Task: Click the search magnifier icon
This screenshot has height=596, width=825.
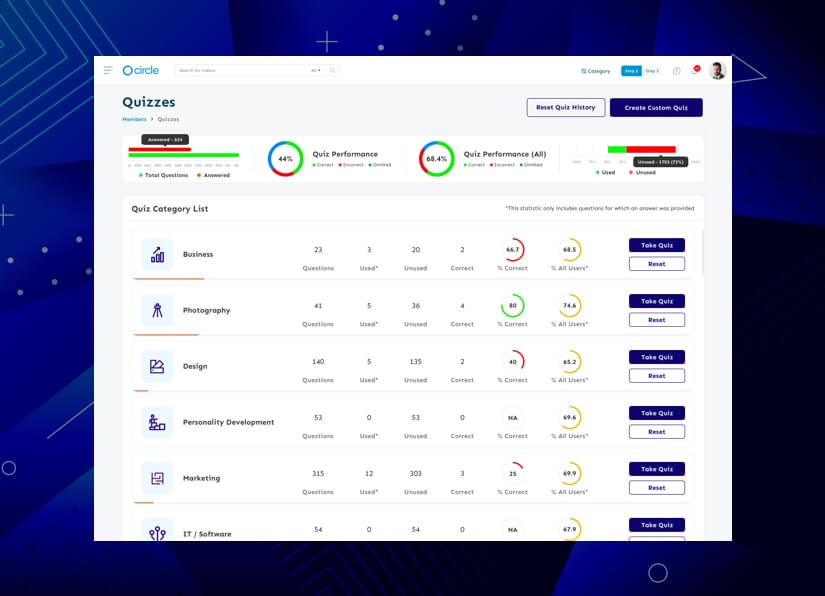Action: click(333, 70)
